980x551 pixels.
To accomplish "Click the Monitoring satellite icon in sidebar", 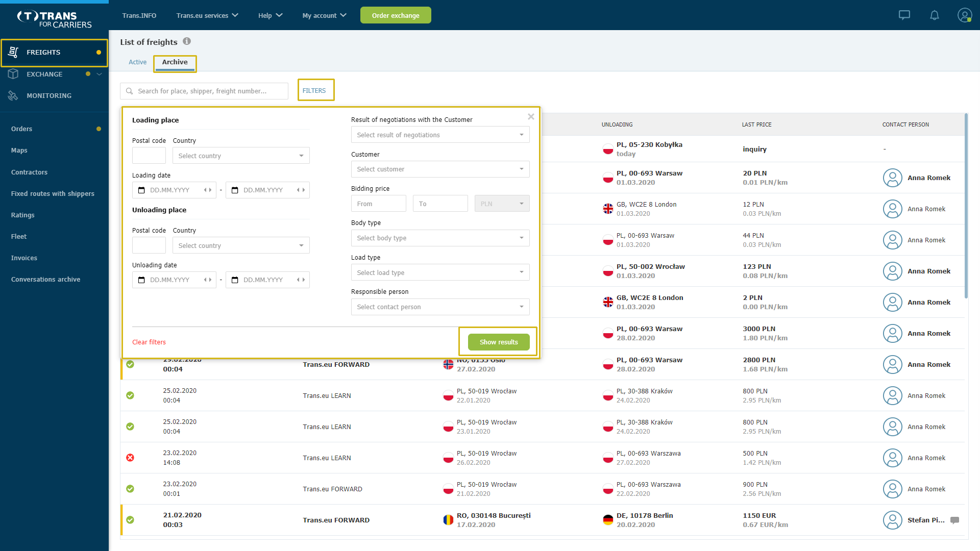I will point(13,95).
